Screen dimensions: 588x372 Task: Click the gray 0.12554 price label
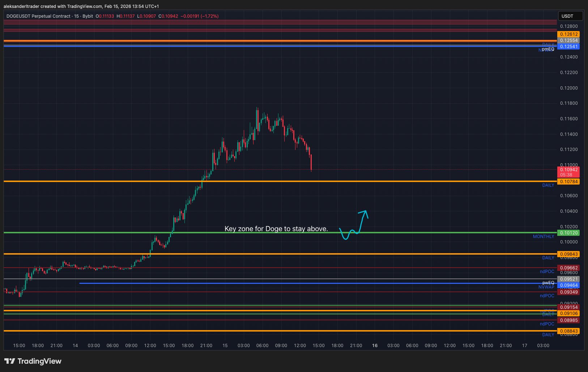tap(568, 40)
